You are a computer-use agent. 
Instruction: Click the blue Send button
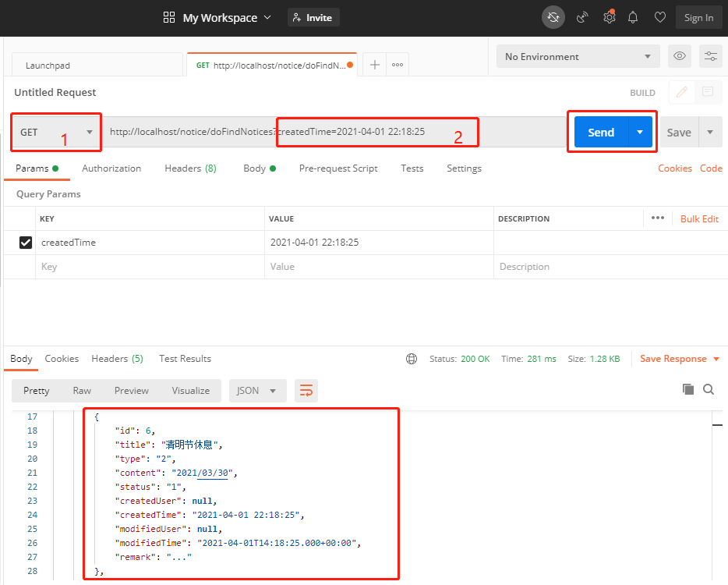601,132
